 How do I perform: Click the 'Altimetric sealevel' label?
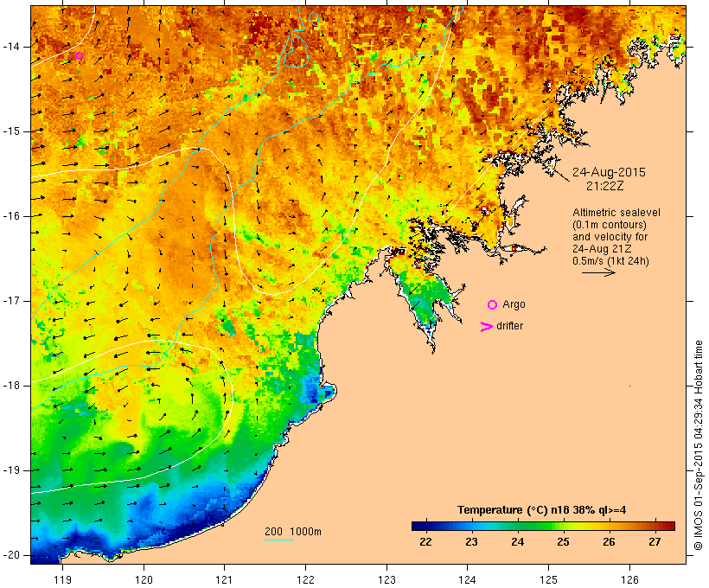pos(616,213)
